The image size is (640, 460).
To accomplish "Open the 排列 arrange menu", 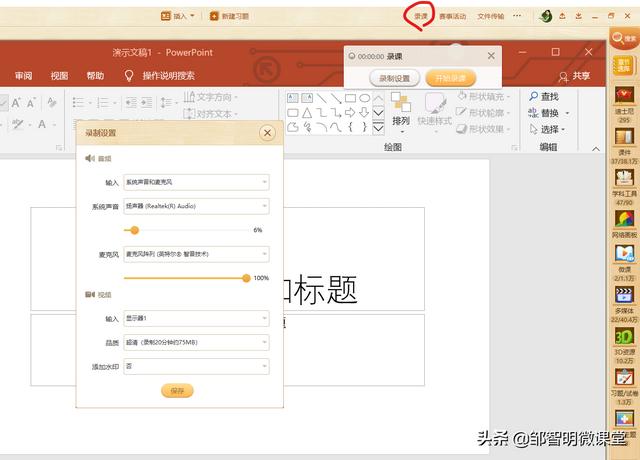I will click(x=400, y=113).
